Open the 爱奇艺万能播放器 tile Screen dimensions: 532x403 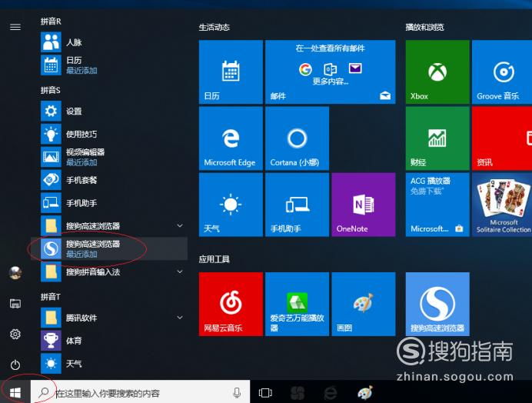297,304
